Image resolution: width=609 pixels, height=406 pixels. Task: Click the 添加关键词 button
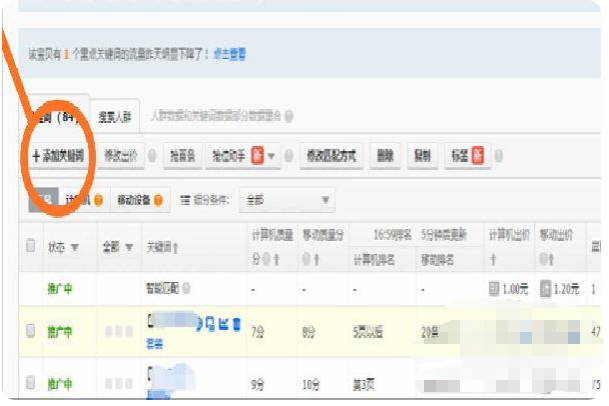point(58,156)
